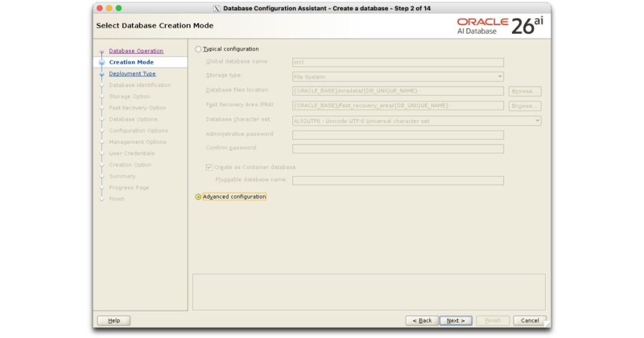The height and width of the screenshot is (338, 644).
Task: Click the Fast Recovery Option step
Action: [x=138, y=108]
